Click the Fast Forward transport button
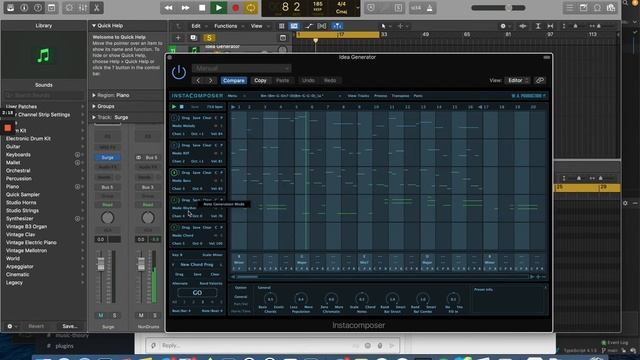Viewport: 640px width, 360px height. coord(185,8)
